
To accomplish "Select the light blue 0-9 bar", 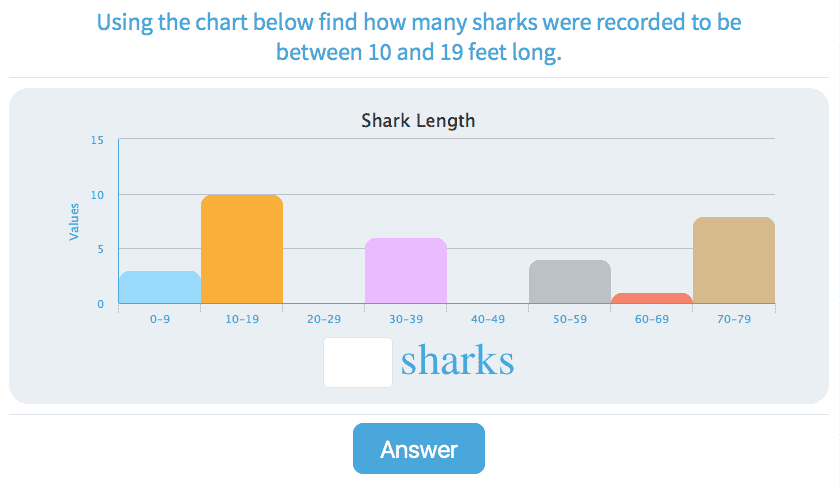I will point(159,288).
